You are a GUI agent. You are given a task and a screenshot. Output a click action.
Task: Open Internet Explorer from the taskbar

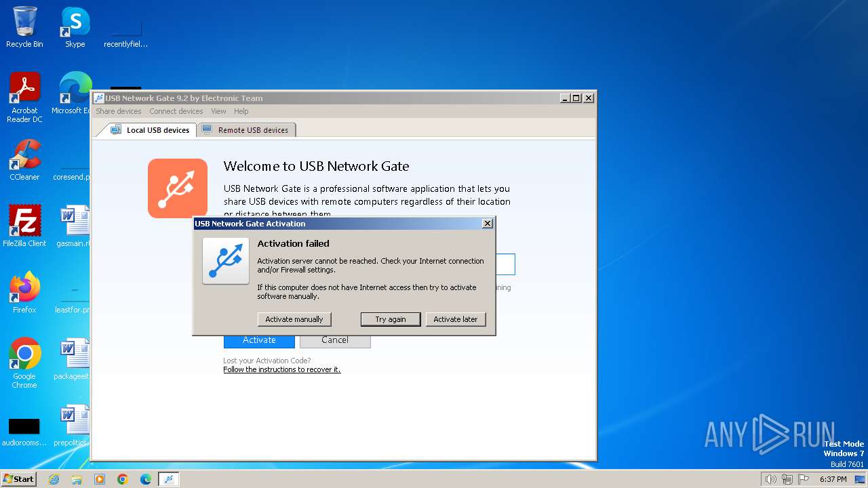click(x=54, y=479)
